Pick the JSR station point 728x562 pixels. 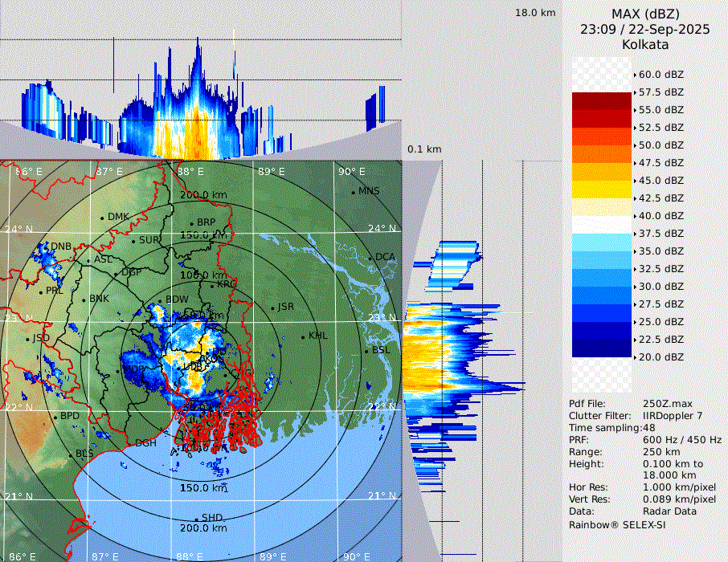pyautogui.click(x=272, y=308)
